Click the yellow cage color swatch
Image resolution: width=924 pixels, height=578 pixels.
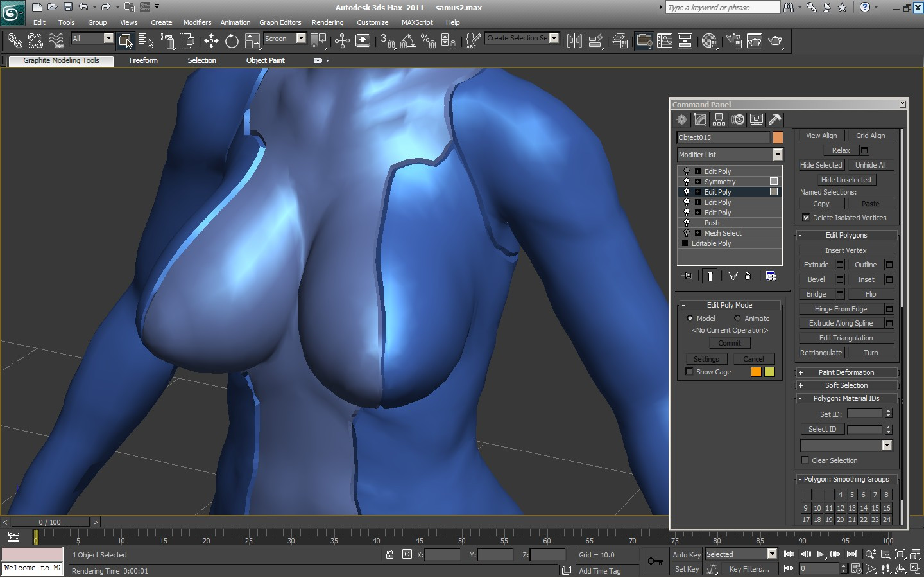769,372
